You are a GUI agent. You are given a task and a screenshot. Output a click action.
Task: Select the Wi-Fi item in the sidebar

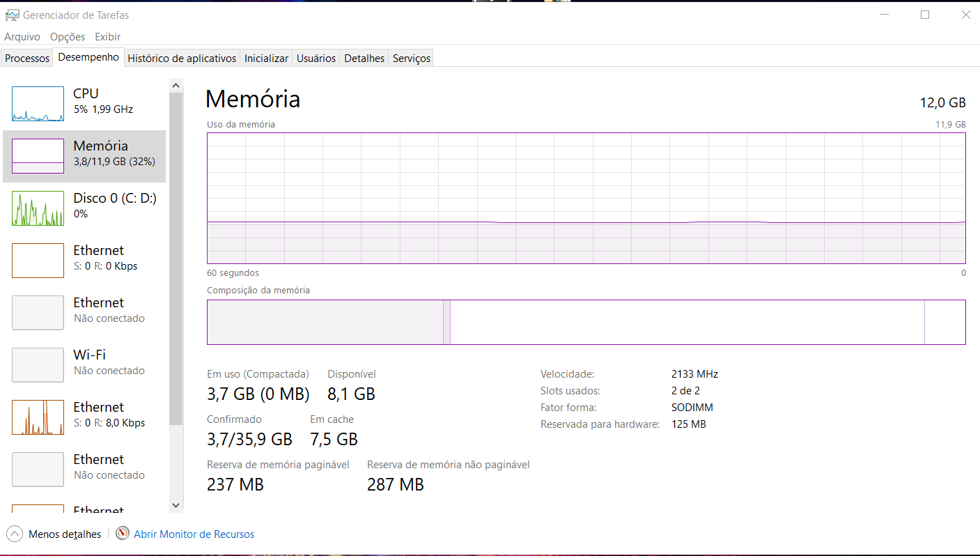[x=84, y=365]
